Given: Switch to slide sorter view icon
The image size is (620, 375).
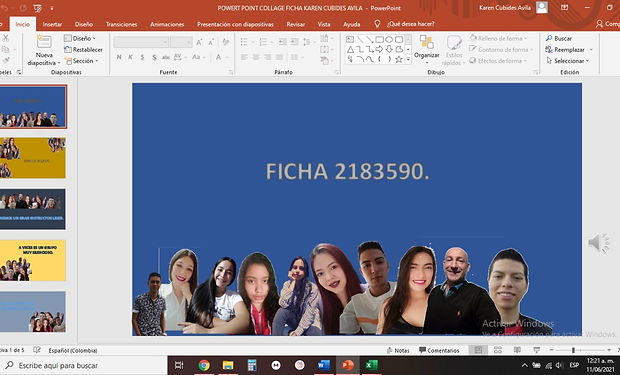Looking at the screenshot, I should [498, 350].
